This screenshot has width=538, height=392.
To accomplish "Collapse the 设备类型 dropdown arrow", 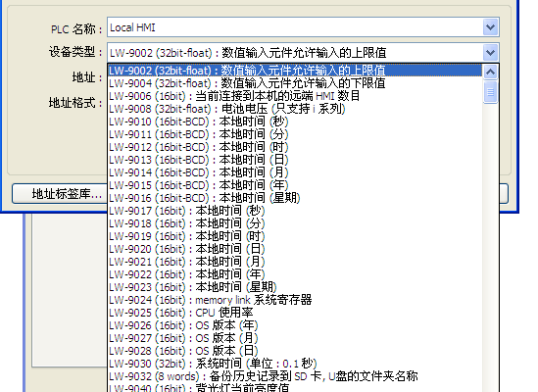I will 490,53.
